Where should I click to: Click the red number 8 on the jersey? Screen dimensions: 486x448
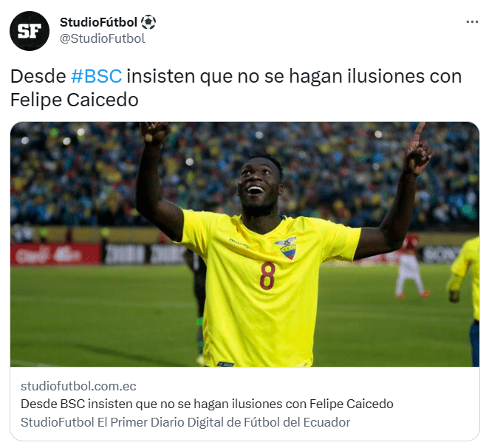coord(267,275)
